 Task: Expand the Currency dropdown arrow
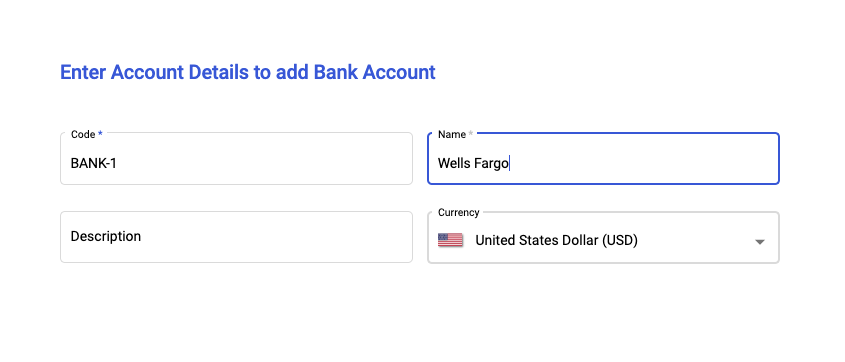[x=760, y=242]
